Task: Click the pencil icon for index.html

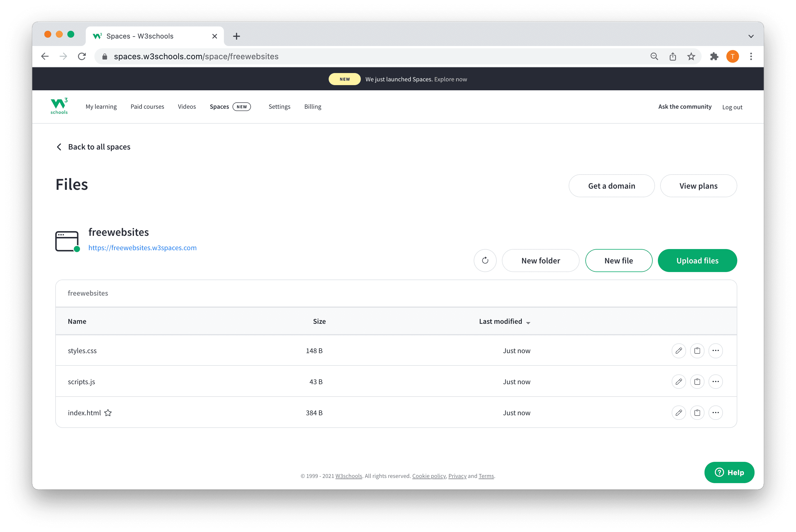Action: click(x=679, y=413)
